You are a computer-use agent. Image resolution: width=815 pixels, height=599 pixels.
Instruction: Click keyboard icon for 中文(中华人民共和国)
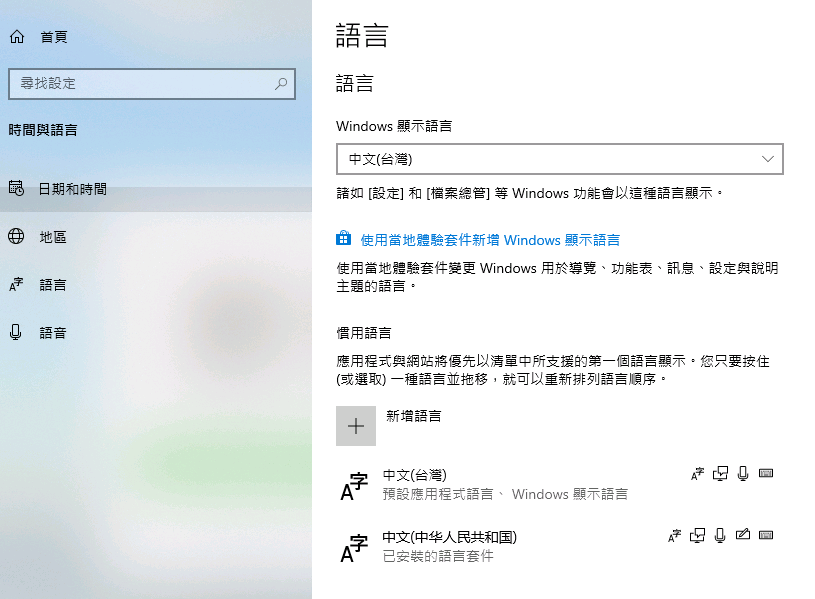(x=766, y=535)
